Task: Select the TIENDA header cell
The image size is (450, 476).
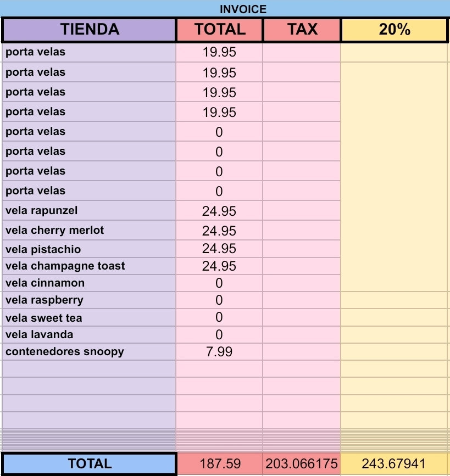Action: coord(89,30)
